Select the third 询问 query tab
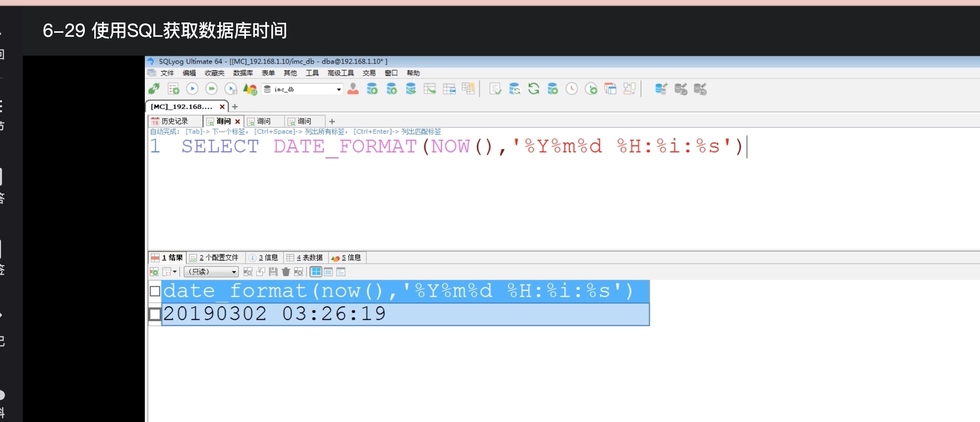Image resolution: width=980 pixels, height=422 pixels. point(305,121)
